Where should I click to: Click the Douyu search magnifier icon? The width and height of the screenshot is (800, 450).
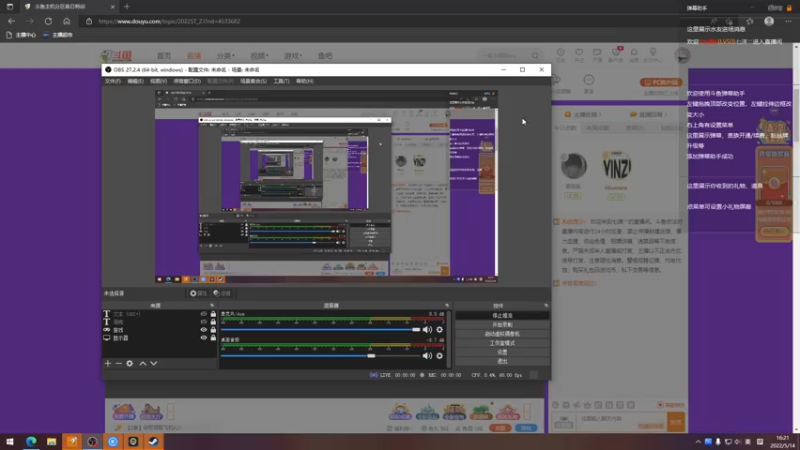point(535,56)
